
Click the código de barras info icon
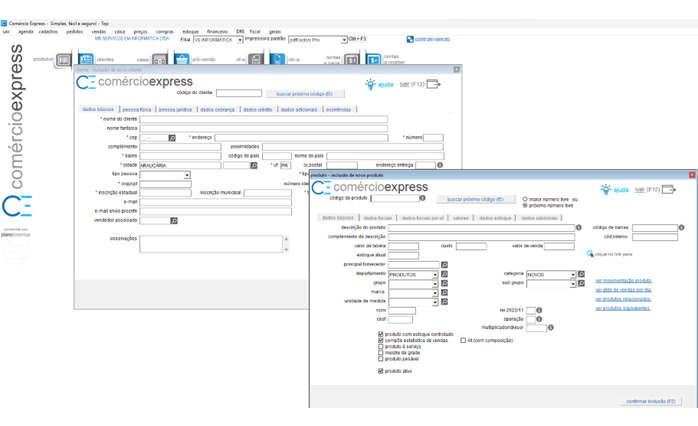click(x=682, y=227)
